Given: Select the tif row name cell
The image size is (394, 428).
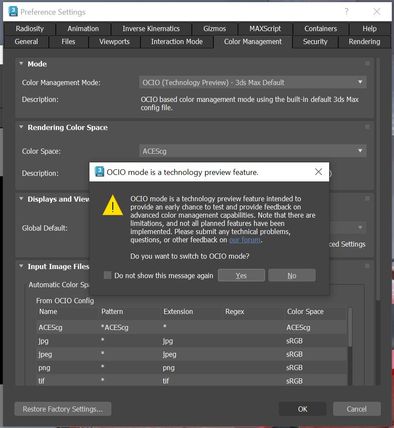Looking at the screenshot, I should [x=41, y=381].
